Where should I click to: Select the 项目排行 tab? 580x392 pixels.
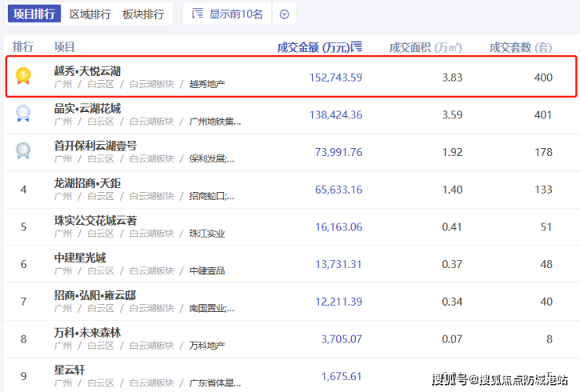click(33, 14)
